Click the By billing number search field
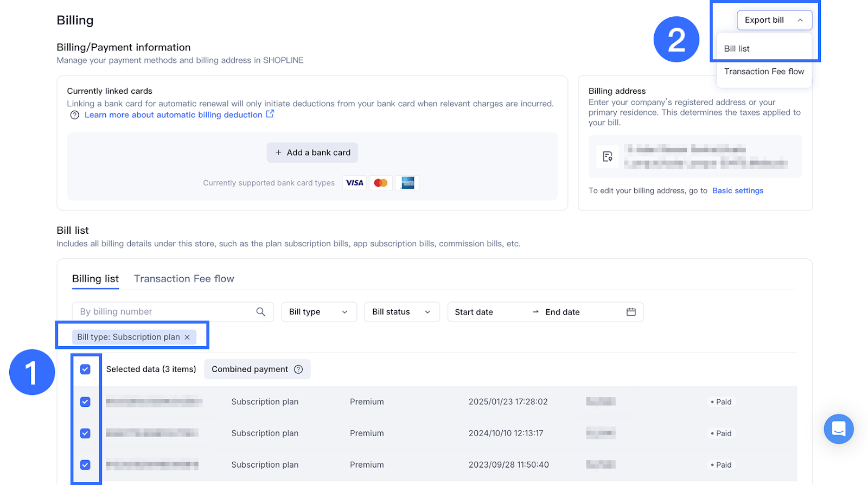The height and width of the screenshot is (485, 868). pyautogui.click(x=163, y=312)
